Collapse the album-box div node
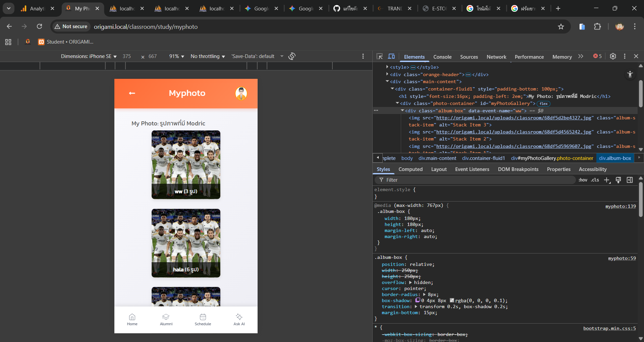 (402, 111)
